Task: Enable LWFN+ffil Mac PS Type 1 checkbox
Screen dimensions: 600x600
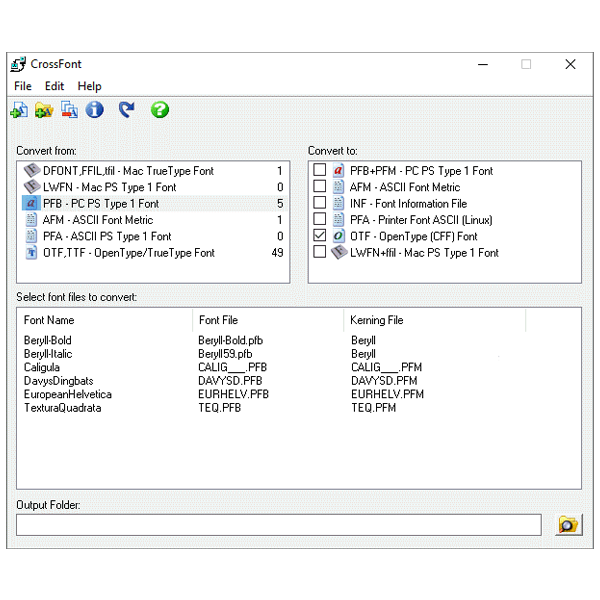Action: pos(320,252)
